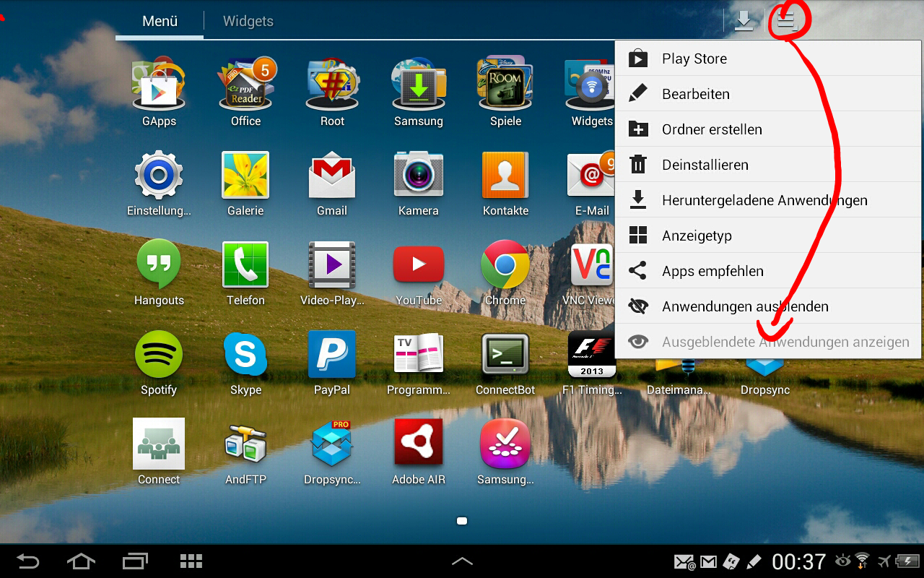
Task: Open VNC Viewer app
Action: 591,264
